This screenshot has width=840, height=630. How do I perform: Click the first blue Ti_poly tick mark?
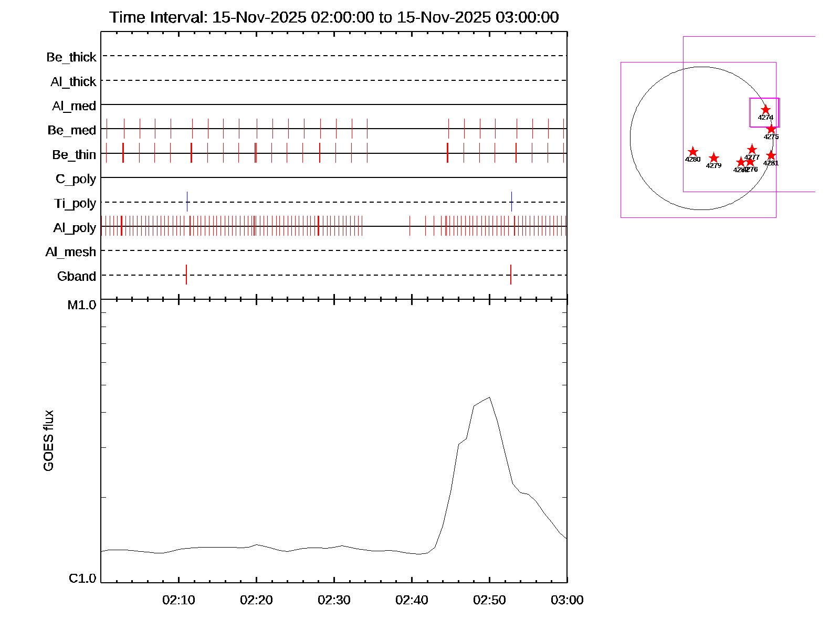pos(187,202)
